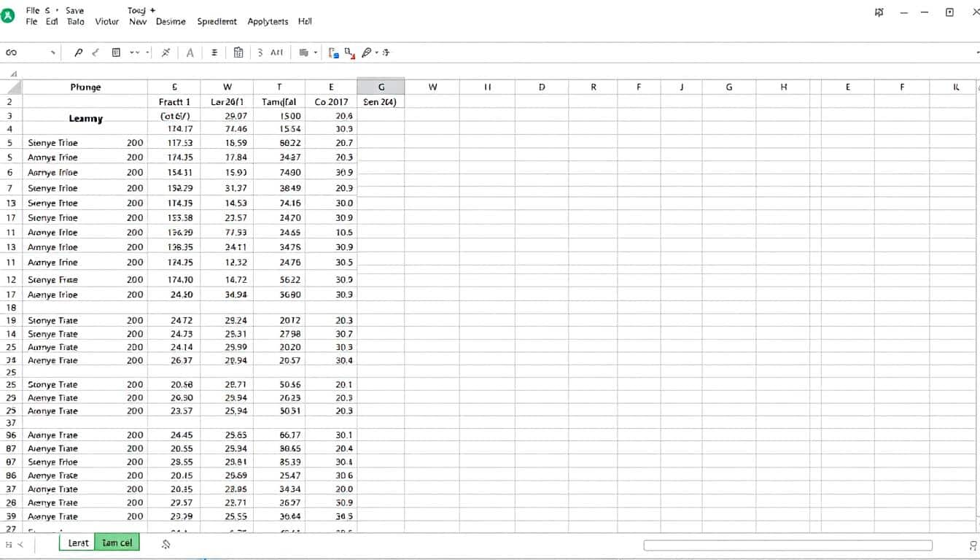Open the name box dropdown arrow
This screenshot has height=560, width=980.
point(52,52)
